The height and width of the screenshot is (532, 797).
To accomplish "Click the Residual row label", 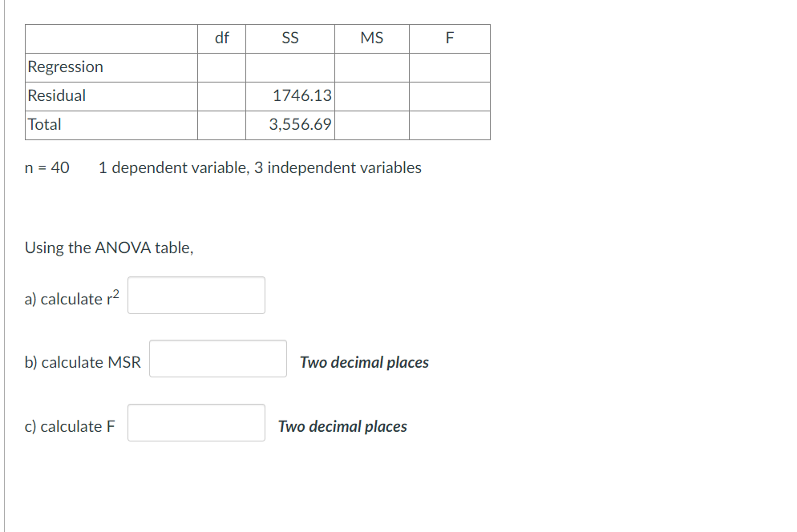I will (51, 95).
